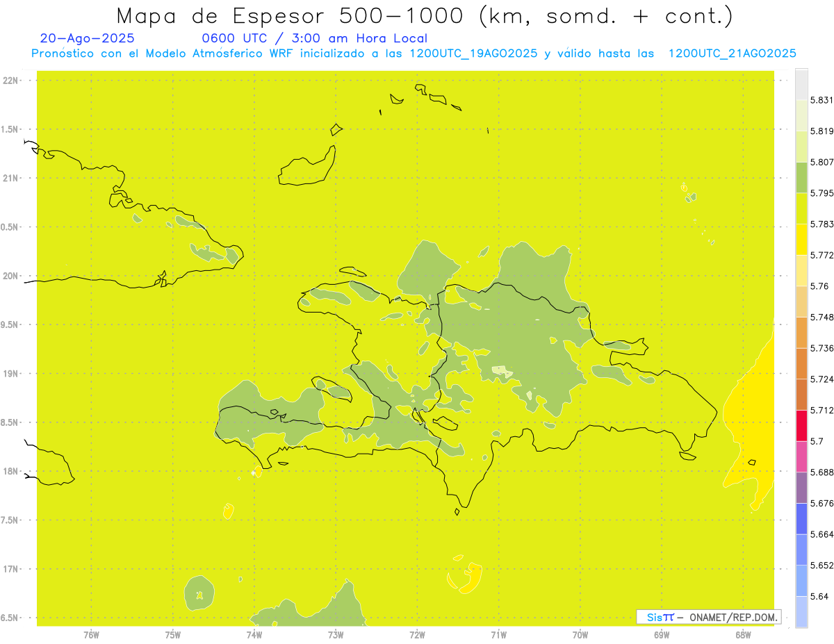Click the '5.795' colorbar value

click(821, 193)
